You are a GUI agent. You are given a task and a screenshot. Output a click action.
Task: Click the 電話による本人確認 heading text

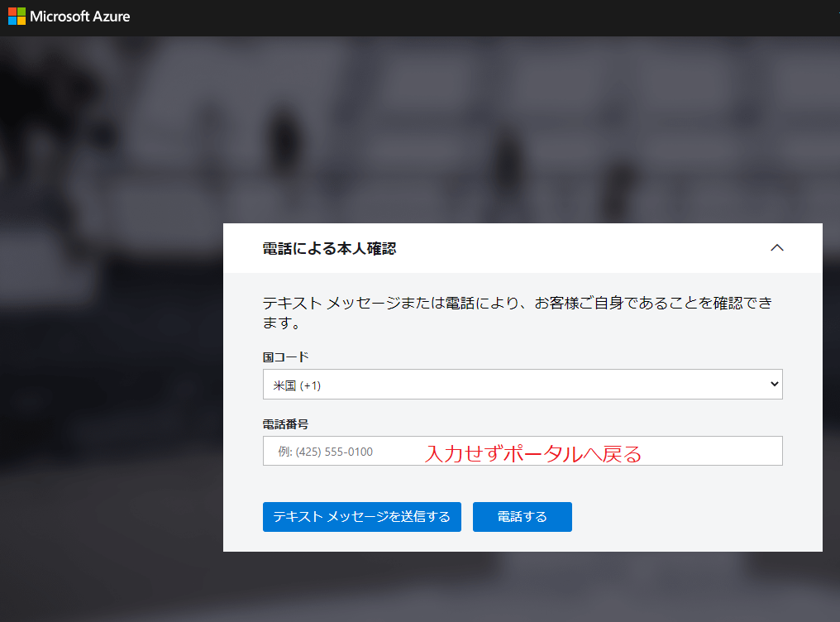[x=329, y=249]
